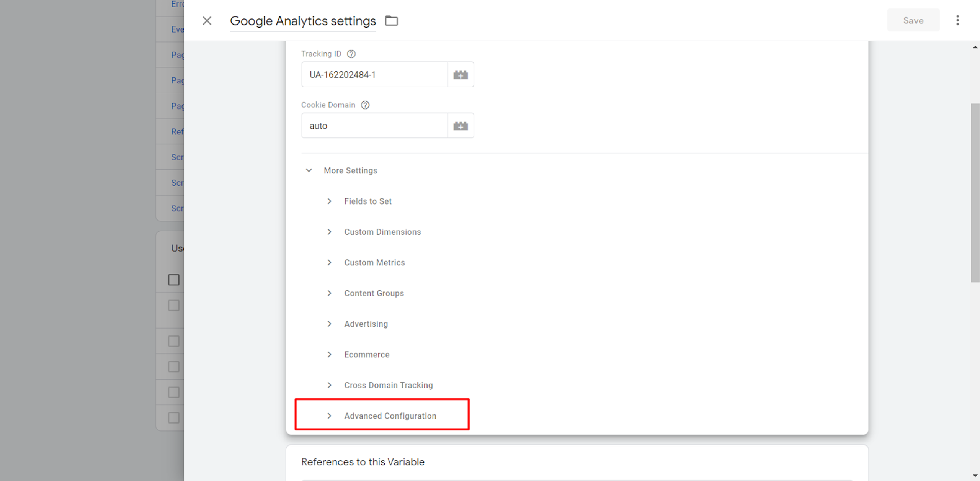The image size is (980, 481).
Task: Click variable picker icon beside Cookie Domain
Action: 461,126
